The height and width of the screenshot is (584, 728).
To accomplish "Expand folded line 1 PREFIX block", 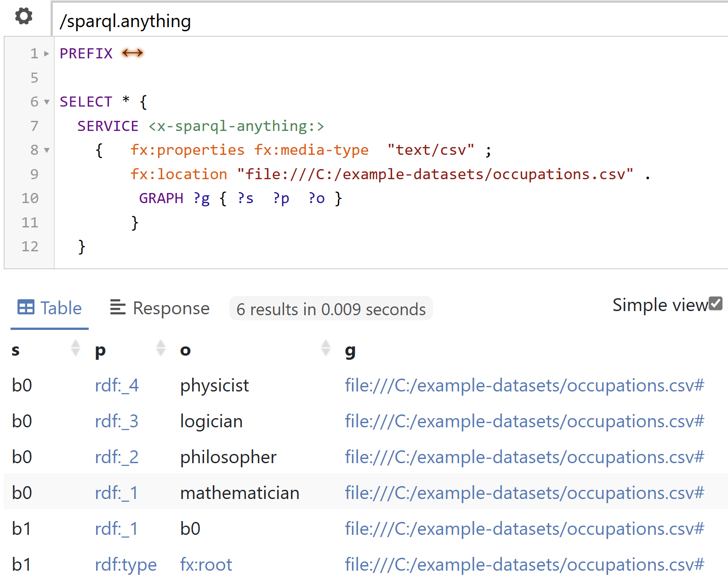I will pyautogui.click(x=46, y=54).
